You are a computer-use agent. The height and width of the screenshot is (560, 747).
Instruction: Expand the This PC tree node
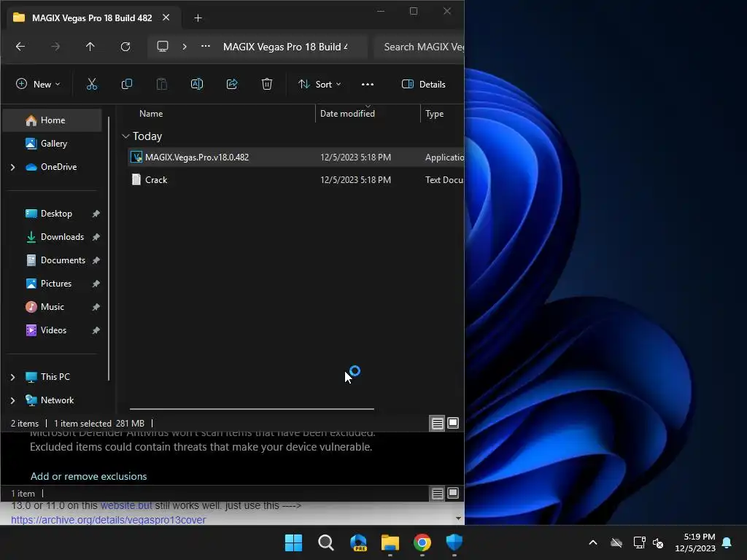[13, 377]
